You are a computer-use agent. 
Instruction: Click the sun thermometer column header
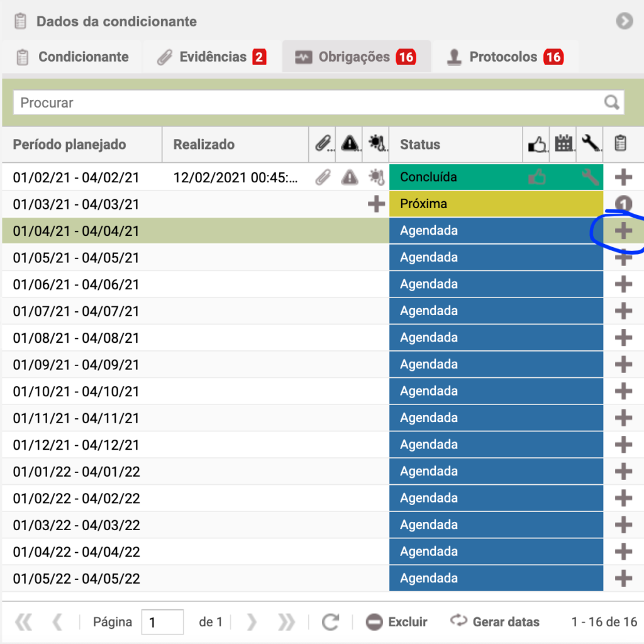coord(376,144)
